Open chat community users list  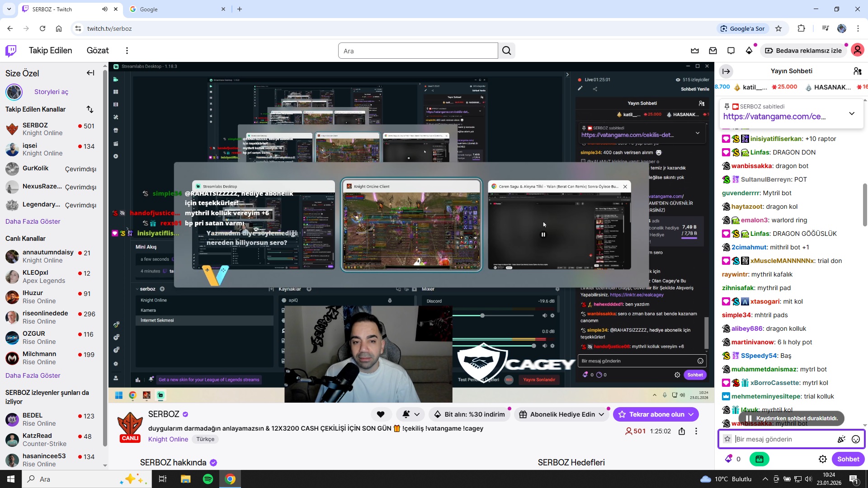pyautogui.click(x=857, y=71)
